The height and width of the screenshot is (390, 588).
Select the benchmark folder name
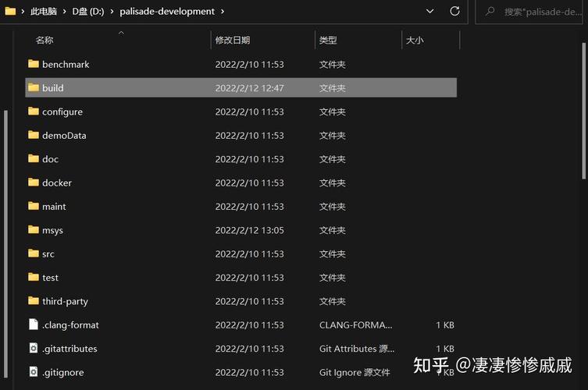coord(66,65)
